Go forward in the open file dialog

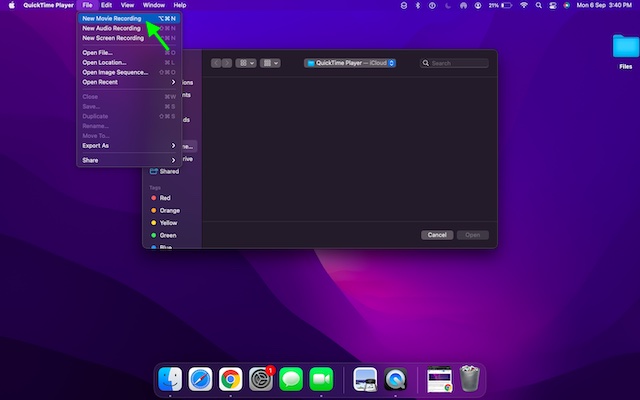[x=227, y=63]
